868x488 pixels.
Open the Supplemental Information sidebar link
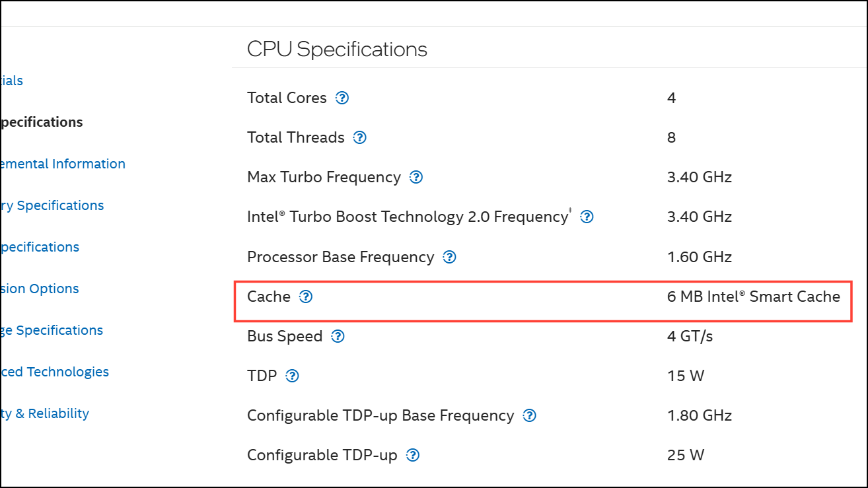point(63,164)
